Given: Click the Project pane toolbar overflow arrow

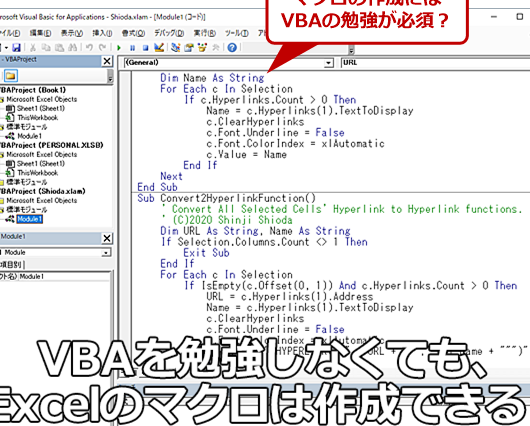Looking at the screenshot, I should point(110,76).
